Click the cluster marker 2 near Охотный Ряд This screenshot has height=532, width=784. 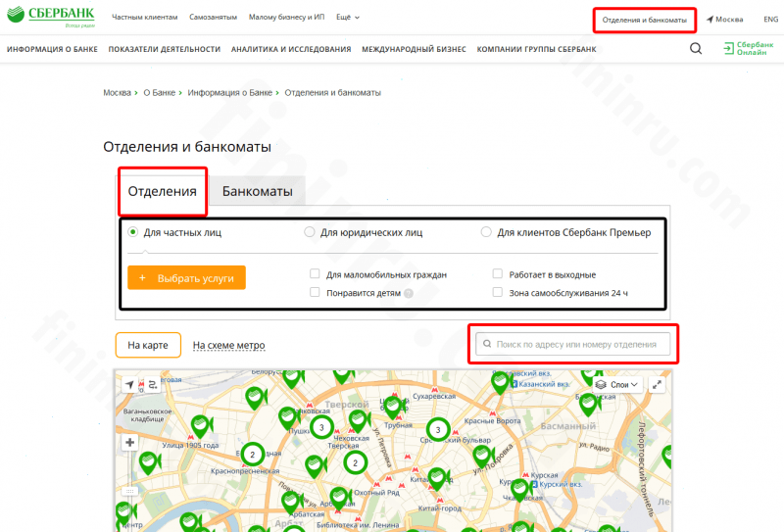click(355, 462)
